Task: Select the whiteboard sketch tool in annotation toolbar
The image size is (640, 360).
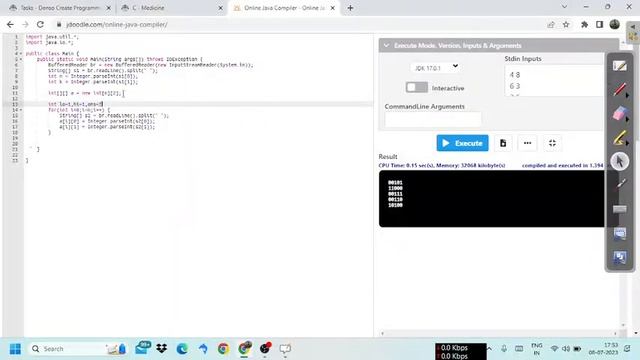Action: 620,66
